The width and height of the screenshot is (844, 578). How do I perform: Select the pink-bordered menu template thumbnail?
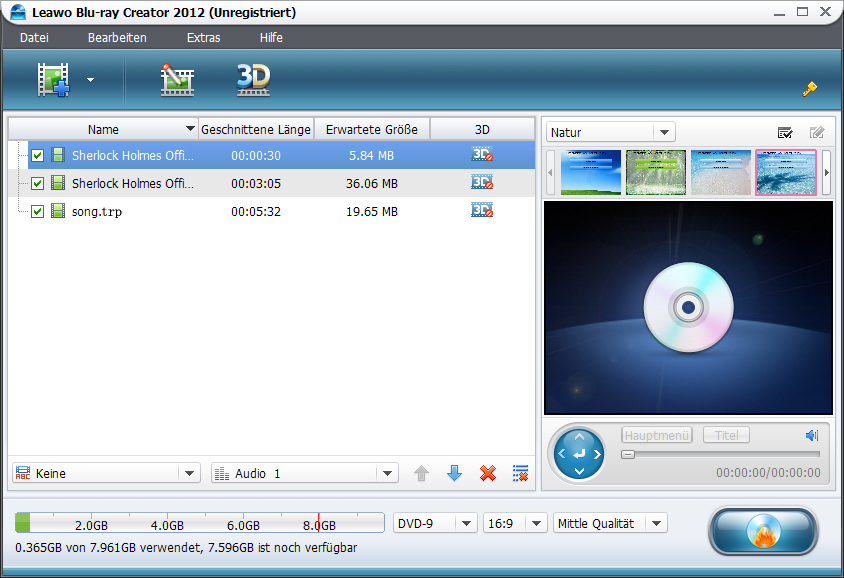click(x=786, y=172)
